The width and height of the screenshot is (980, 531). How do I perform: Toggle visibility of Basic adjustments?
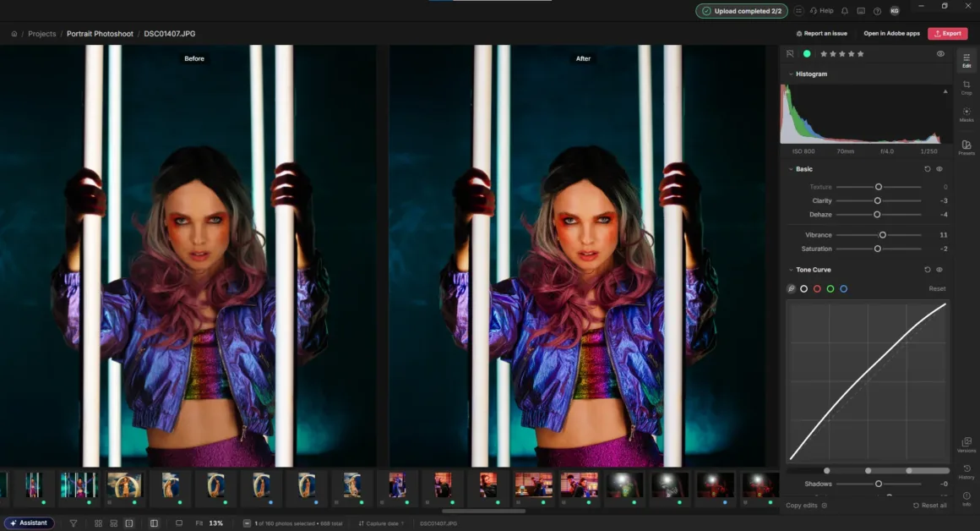click(x=939, y=169)
